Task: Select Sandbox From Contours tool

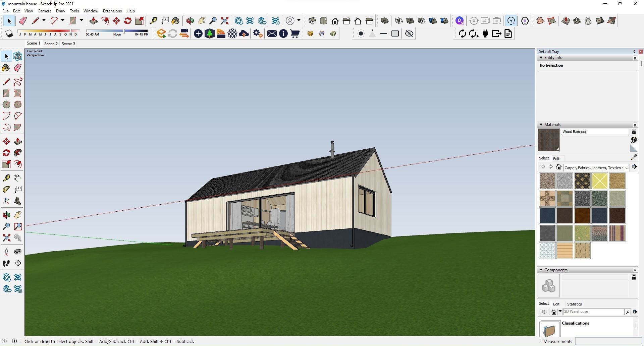Action: pos(540,21)
